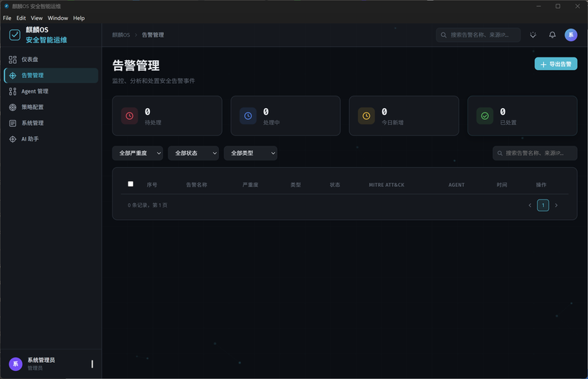Click the yellow 今日新增 clock icon
Screen dimensions: 588x379
(366, 116)
